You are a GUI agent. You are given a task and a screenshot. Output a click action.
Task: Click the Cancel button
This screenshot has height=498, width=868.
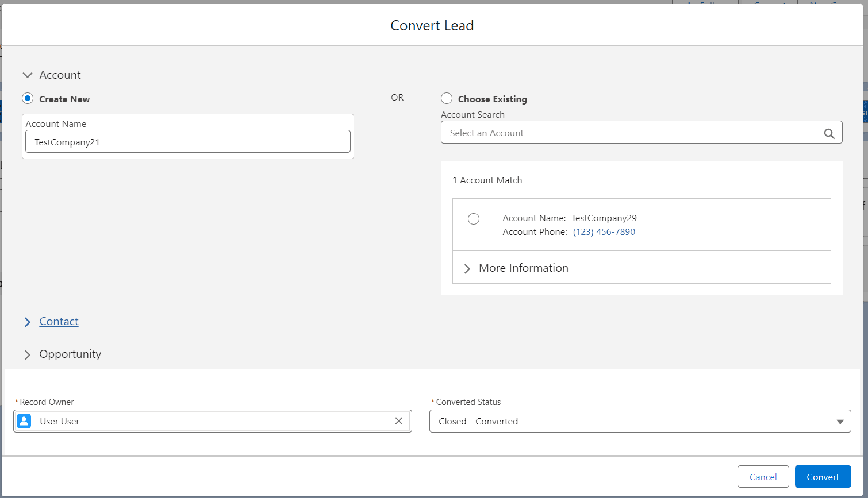pyautogui.click(x=763, y=477)
